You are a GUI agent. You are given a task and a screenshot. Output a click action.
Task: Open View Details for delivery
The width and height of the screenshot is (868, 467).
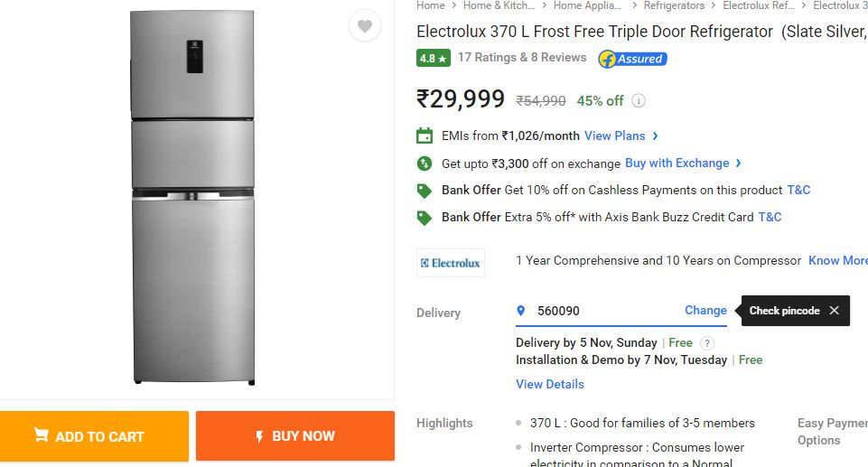549,384
